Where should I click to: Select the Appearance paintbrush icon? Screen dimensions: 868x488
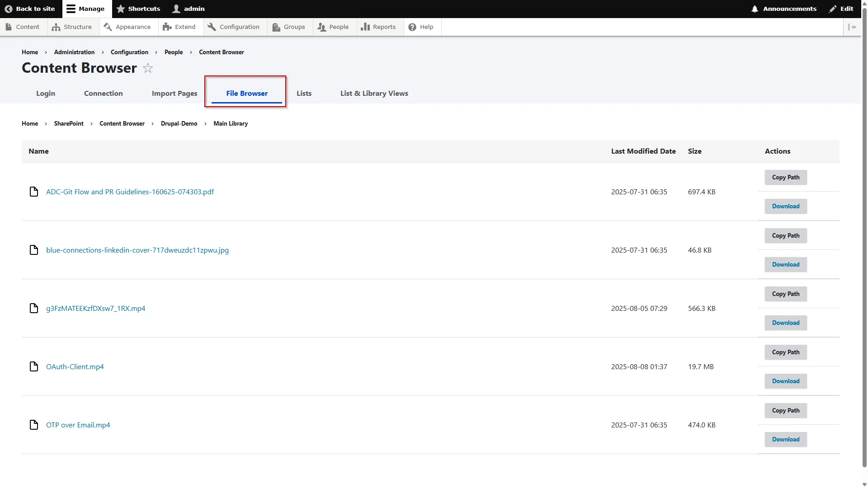[108, 27]
